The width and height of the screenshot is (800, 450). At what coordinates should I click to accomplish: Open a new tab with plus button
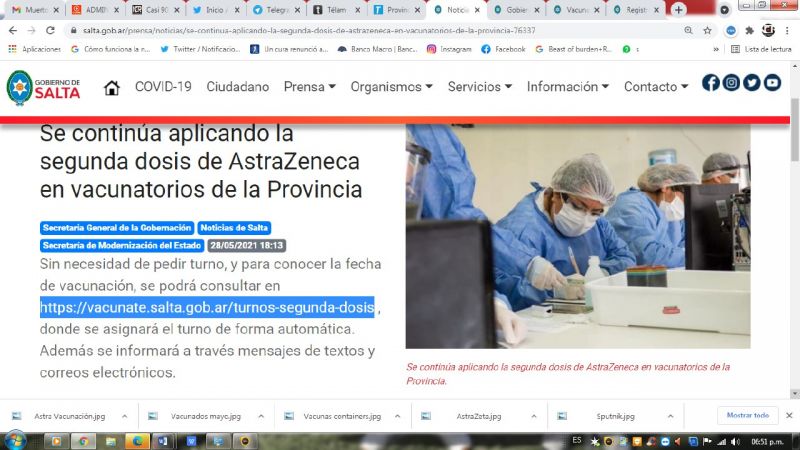tap(679, 10)
